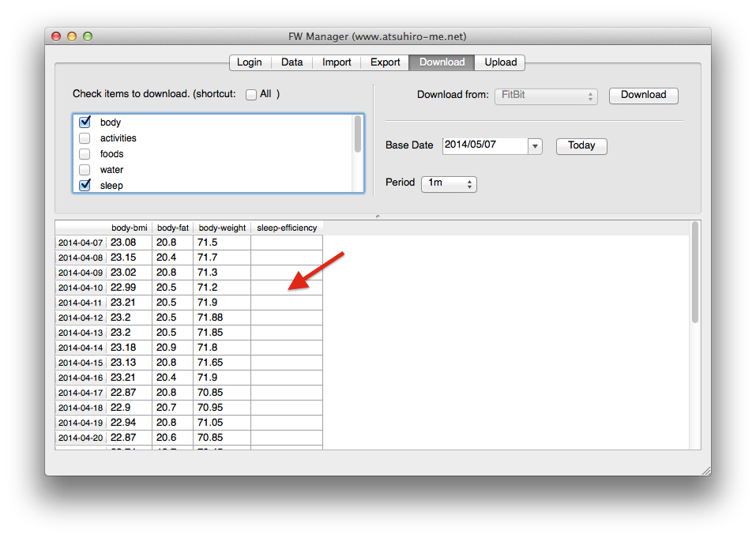Click row header 2014-04-20
The image size is (756, 538).
81,438
